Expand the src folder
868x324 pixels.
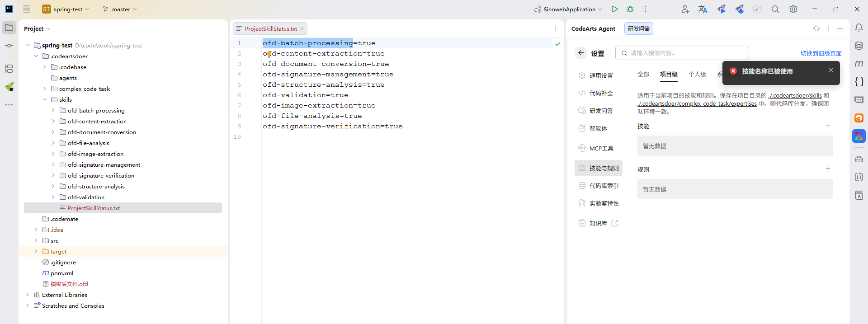coord(36,240)
